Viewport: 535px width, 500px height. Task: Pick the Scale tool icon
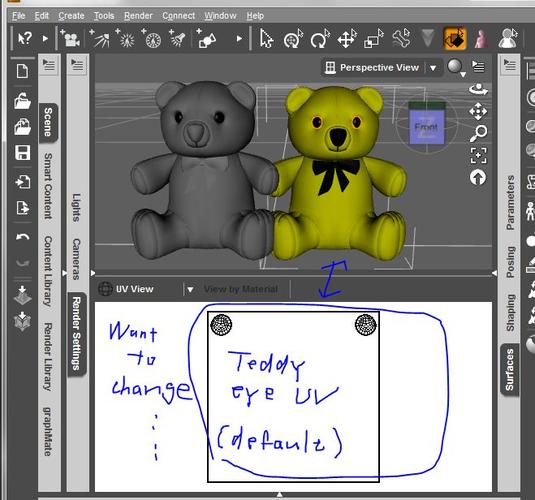click(x=374, y=39)
